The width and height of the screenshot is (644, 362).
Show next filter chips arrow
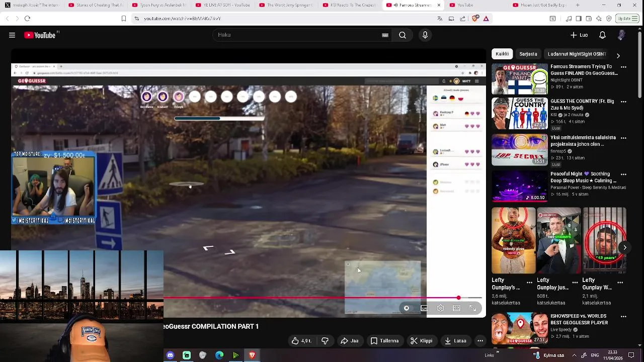(618, 55)
